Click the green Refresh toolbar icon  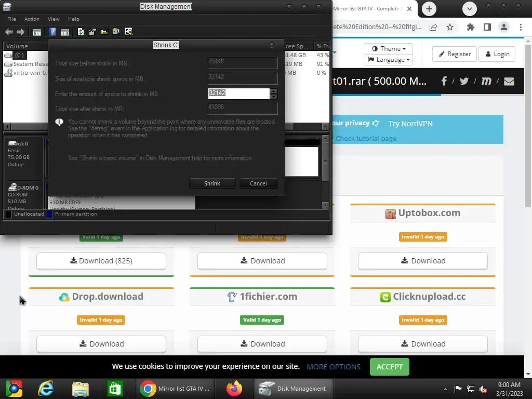pos(81,32)
